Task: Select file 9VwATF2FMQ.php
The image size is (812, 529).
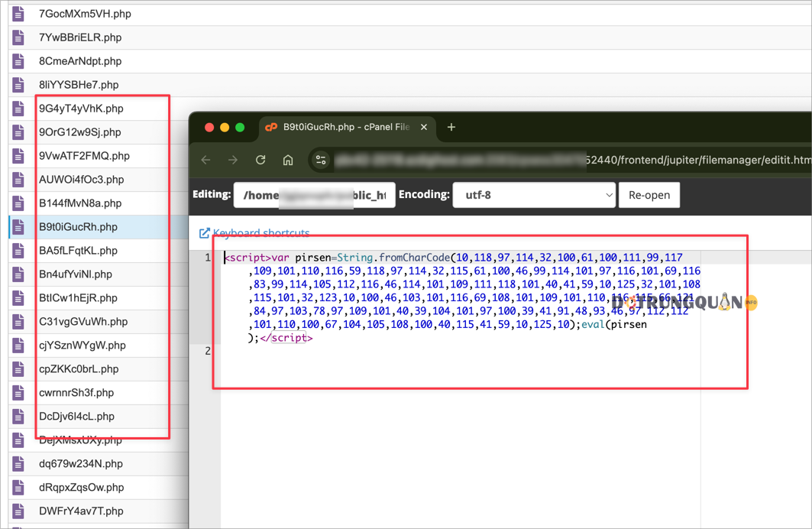Action: [x=85, y=156]
